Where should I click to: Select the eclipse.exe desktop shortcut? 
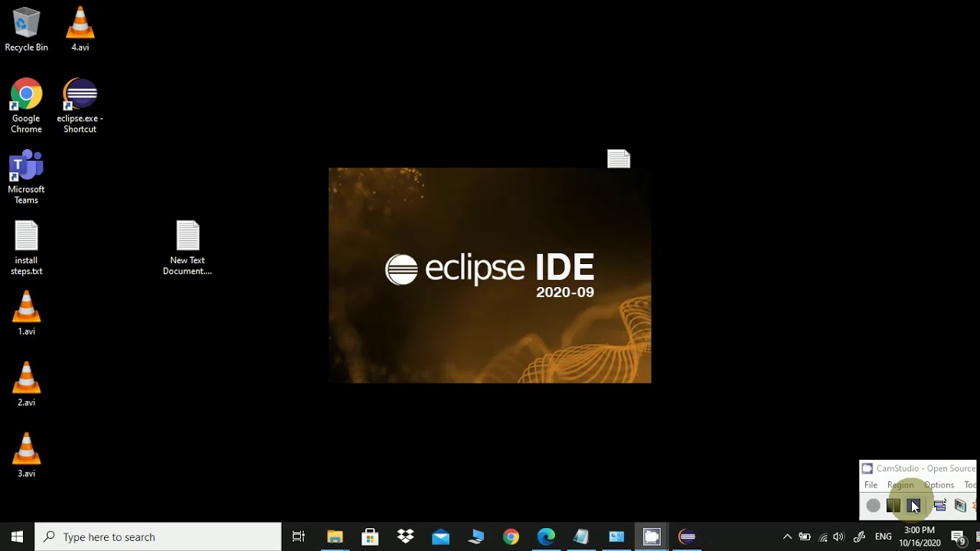(80, 106)
